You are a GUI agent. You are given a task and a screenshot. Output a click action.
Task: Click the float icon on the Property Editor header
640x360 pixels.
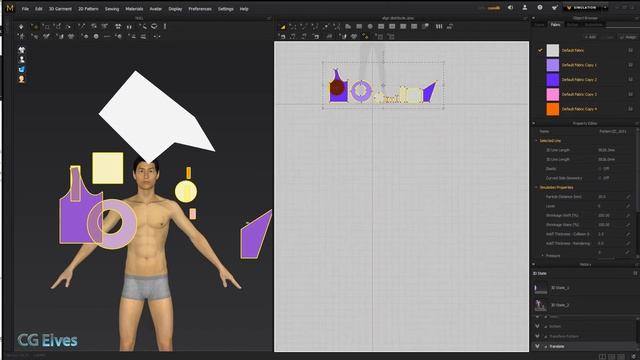point(636,123)
